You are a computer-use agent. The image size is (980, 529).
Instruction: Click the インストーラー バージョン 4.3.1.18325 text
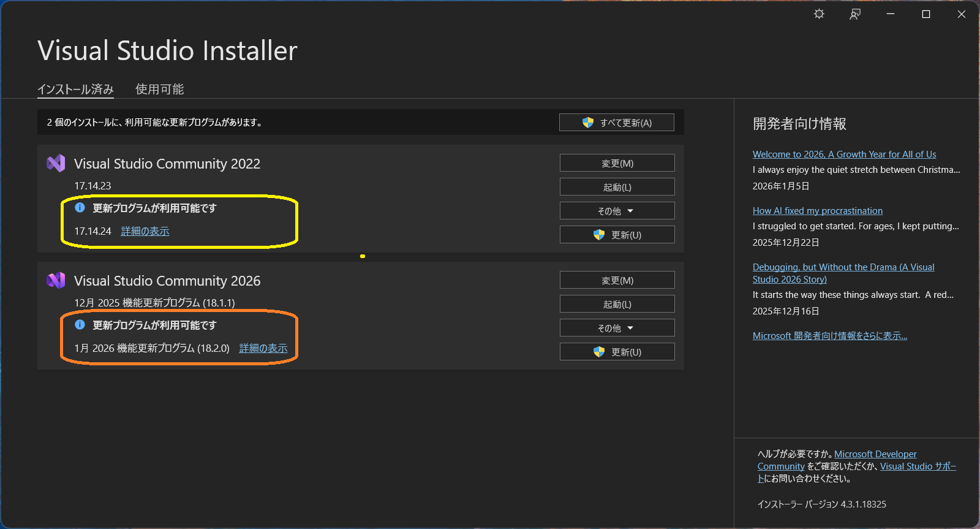(x=822, y=504)
